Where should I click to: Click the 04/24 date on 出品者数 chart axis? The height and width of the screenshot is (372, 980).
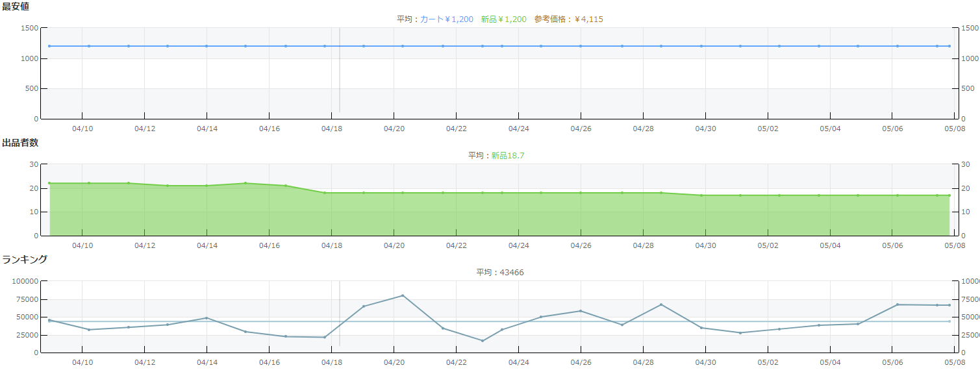(x=519, y=245)
